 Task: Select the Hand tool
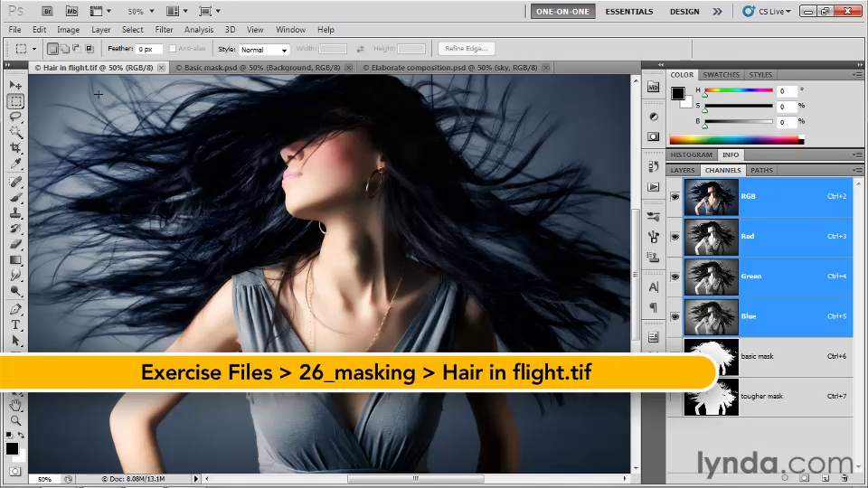(x=15, y=405)
